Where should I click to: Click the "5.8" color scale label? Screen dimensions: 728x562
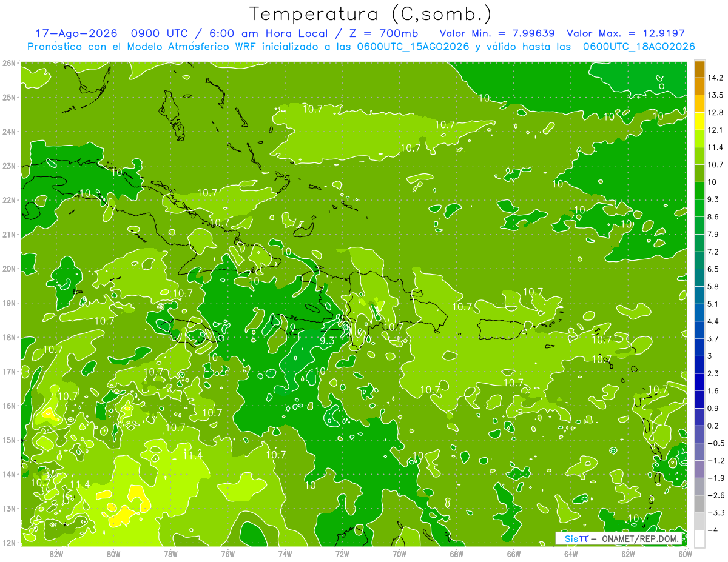click(x=713, y=286)
